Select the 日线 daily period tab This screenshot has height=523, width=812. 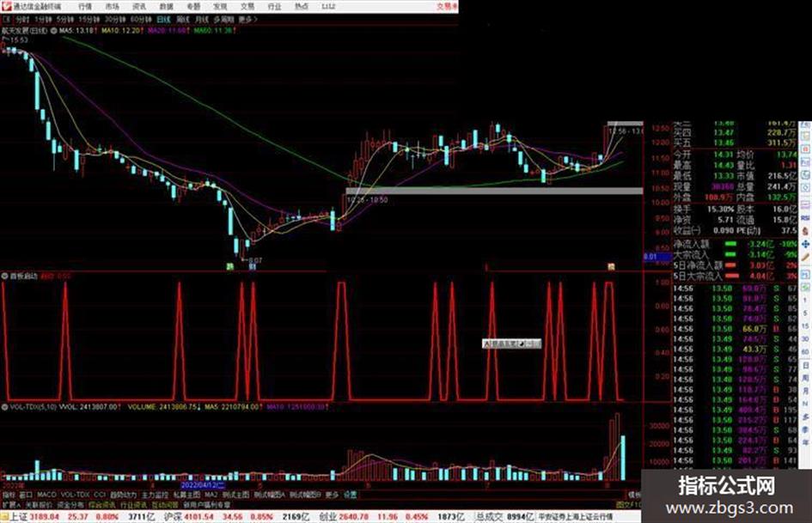click(163, 20)
